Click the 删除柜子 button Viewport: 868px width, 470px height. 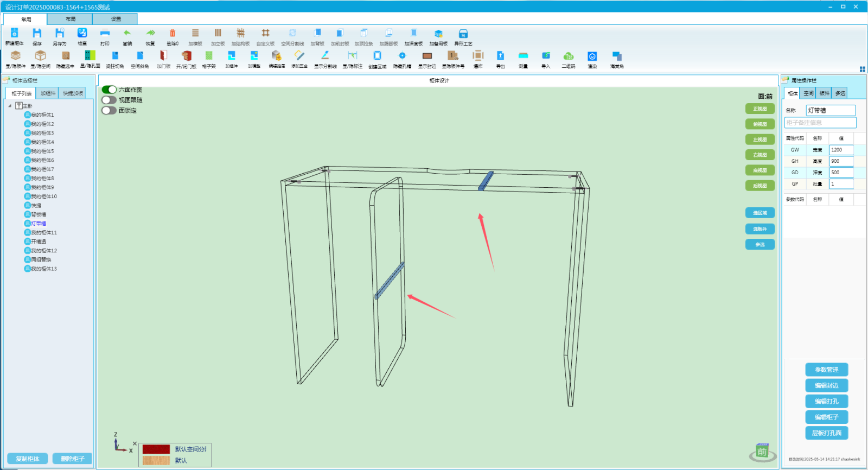pyautogui.click(x=72, y=459)
